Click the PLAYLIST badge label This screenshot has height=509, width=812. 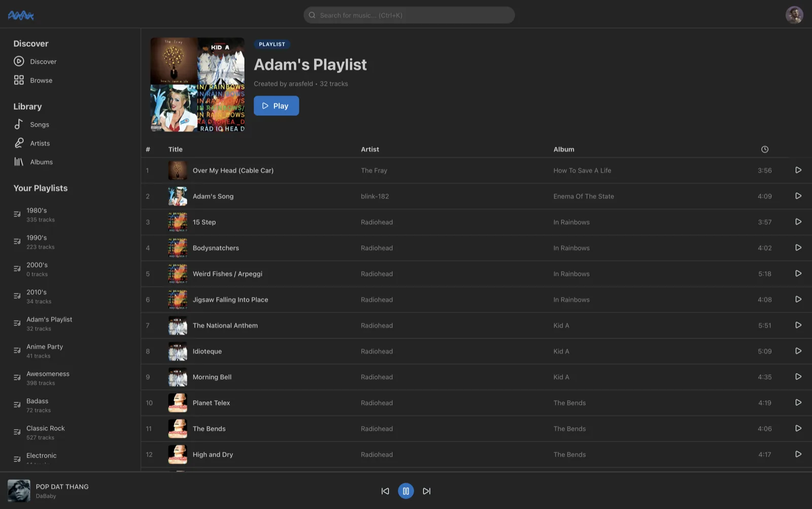pyautogui.click(x=272, y=44)
